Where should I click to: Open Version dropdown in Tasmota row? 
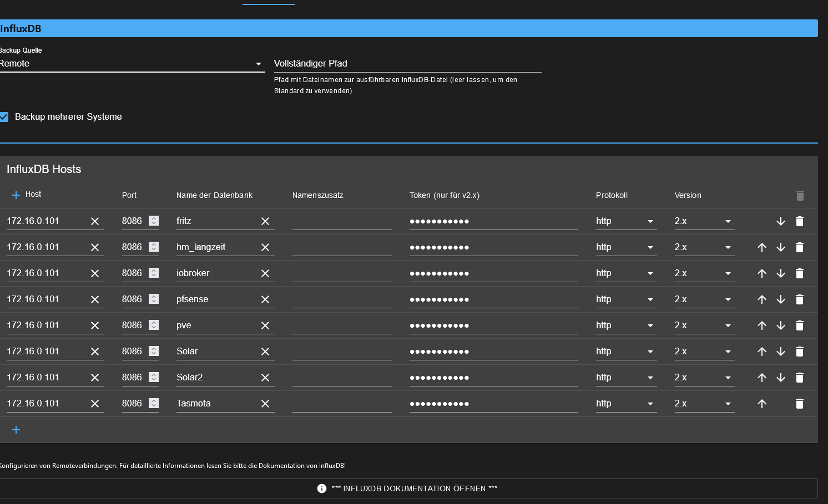[704, 404]
